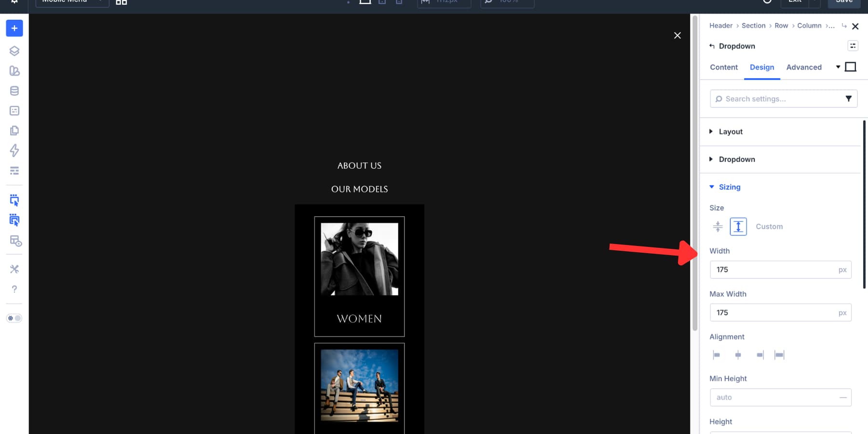This screenshot has width=868, height=434.
Task: Close the mobile menu overlay with the X
Action: click(x=678, y=35)
